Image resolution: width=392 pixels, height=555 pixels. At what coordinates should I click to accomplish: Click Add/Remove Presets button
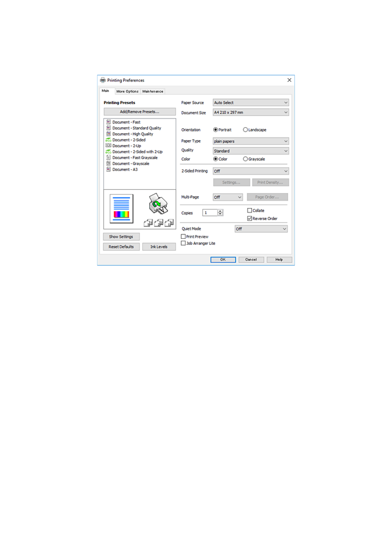pyautogui.click(x=140, y=112)
